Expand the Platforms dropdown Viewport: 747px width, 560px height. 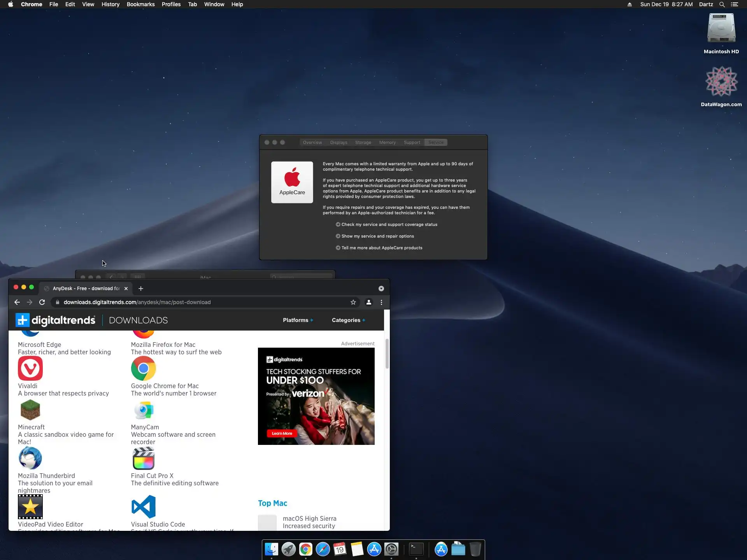(x=298, y=320)
